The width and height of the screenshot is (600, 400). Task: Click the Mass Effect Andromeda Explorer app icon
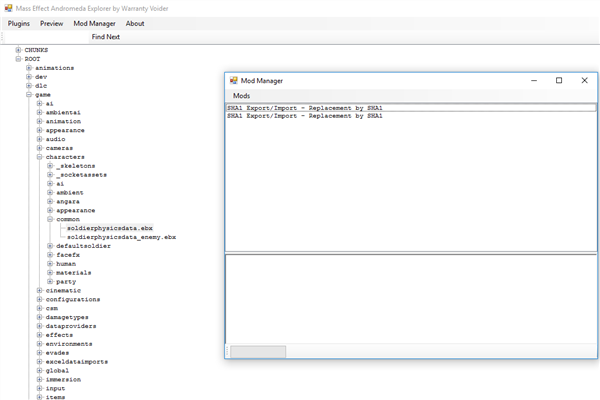pyautogui.click(x=8, y=8)
